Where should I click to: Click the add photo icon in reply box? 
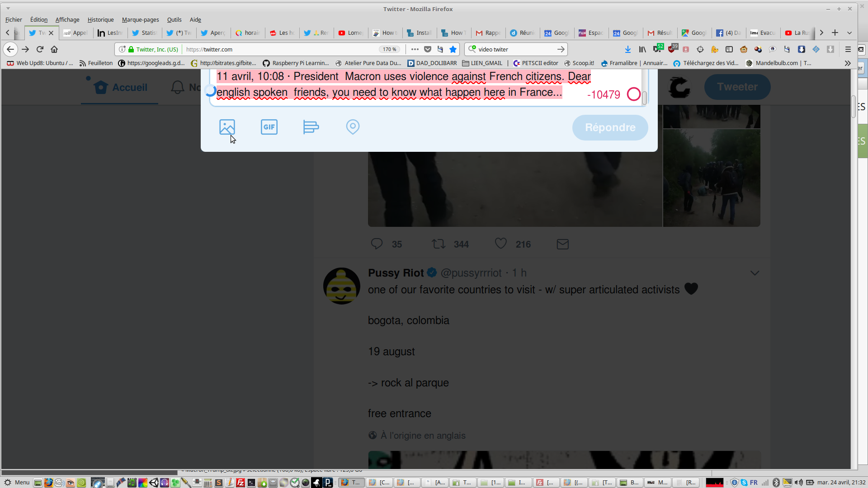227,127
